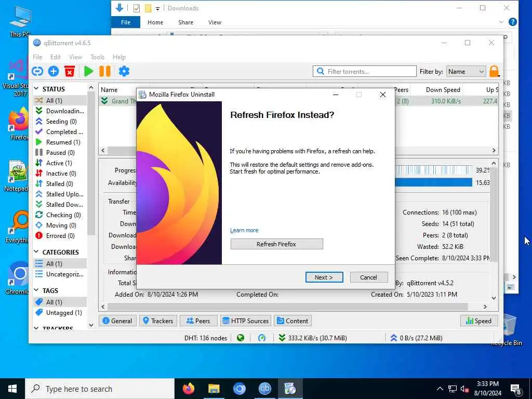Open the Tools menu in qBittorrent
This screenshot has height=399, width=532.
click(x=97, y=57)
